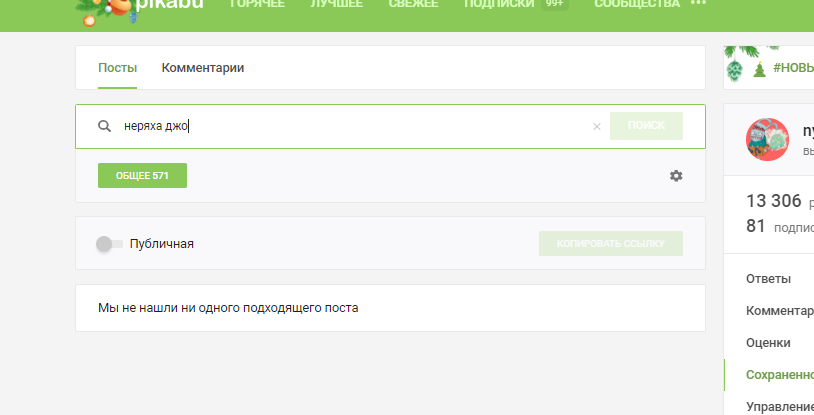Click the ПОИСК button
814x415 pixels.
coord(646,126)
